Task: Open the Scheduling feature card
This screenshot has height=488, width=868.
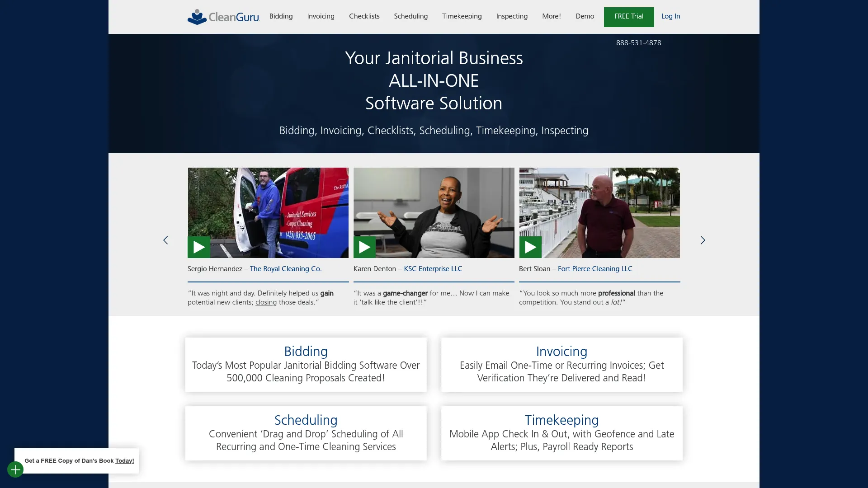Action: (306, 433)
